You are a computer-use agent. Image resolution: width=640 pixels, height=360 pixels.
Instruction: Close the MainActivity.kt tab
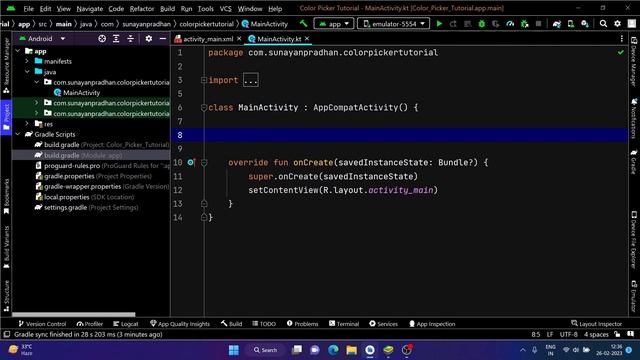(307, 38)
